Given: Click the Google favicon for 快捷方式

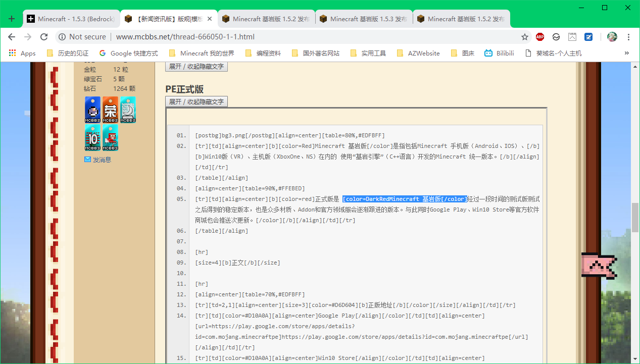Looking at the screenshot, I should 103,53.
